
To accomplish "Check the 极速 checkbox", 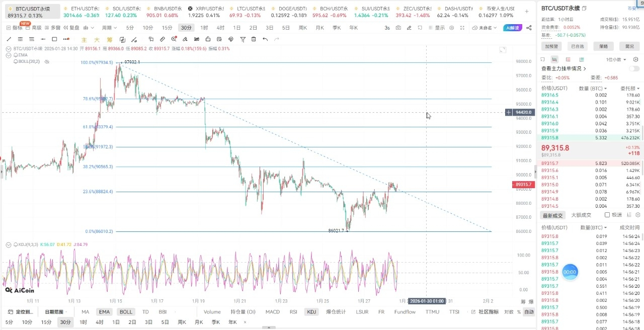I will point(607,215).
